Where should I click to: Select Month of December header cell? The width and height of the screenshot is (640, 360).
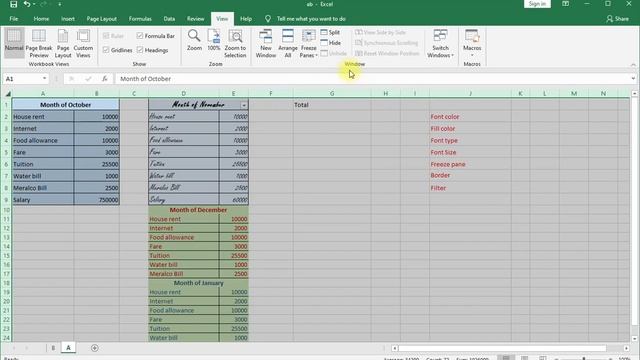198,210
